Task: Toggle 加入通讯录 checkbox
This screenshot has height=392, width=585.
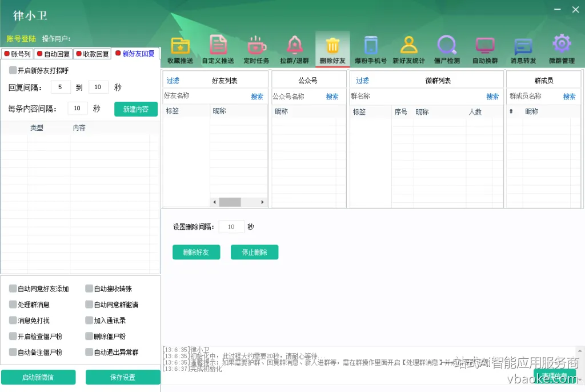Action: pos(89,321)
